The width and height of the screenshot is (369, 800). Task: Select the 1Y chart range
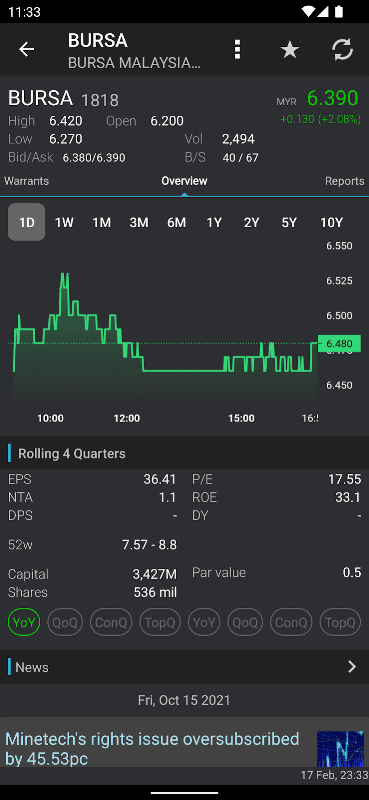(x=214, y=222)
